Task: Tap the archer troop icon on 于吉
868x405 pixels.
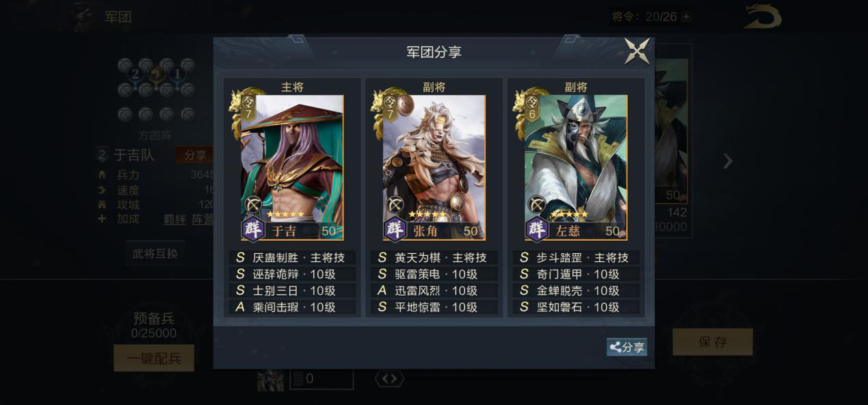Action: tap(253, 205)
